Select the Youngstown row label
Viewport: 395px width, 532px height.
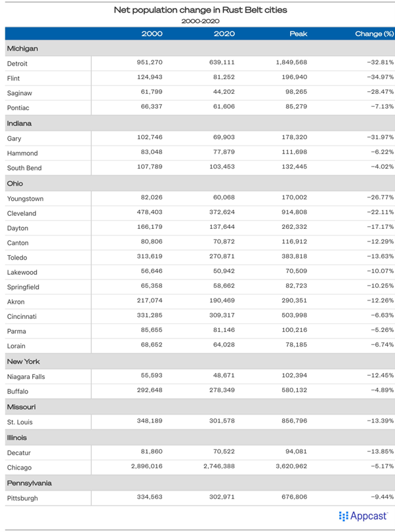coord(25,199)
